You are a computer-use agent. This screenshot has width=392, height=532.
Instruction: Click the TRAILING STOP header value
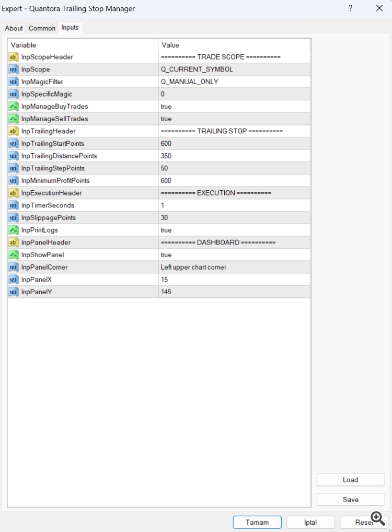pyautogui.click(x=235, y=131)
